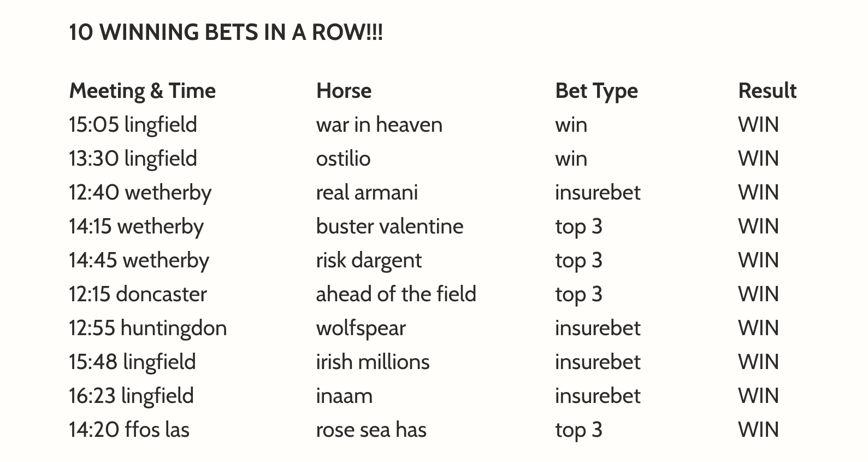
Task: Click the '12:55 huntingdon' meeting entry
Action: point(147,328)
